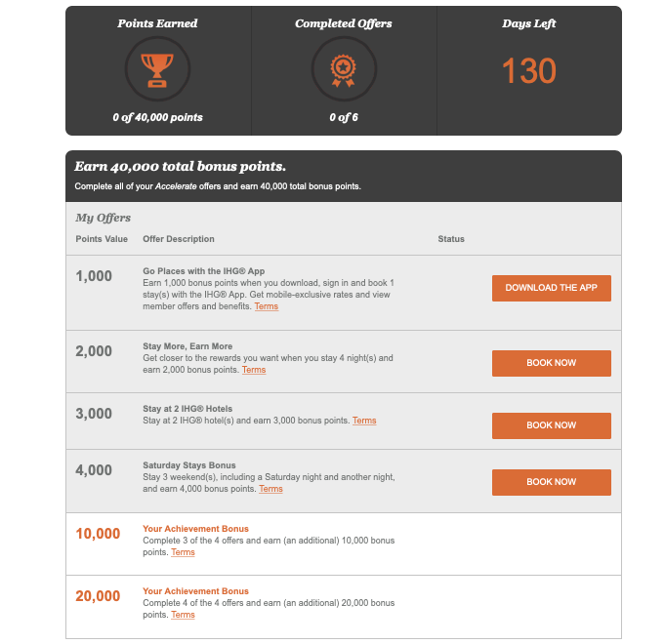Click the 0 of 40,000 points text
665x644 pixels.
[x=157, y=118]
